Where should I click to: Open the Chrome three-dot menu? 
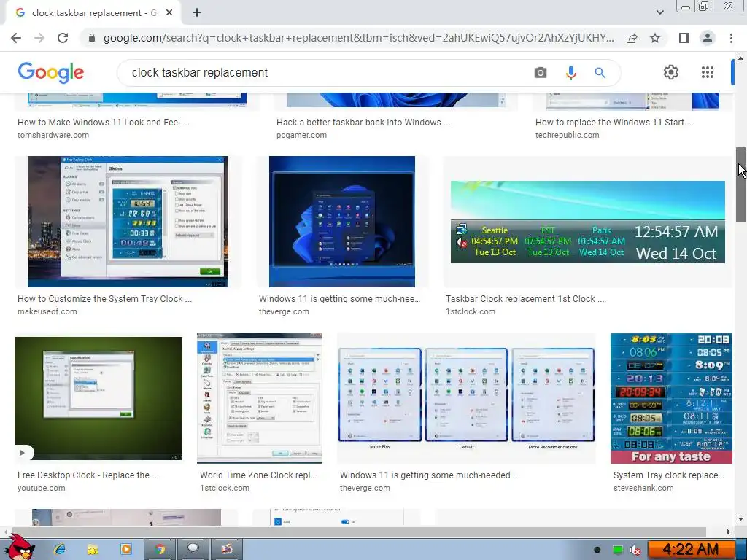point(731,38)
